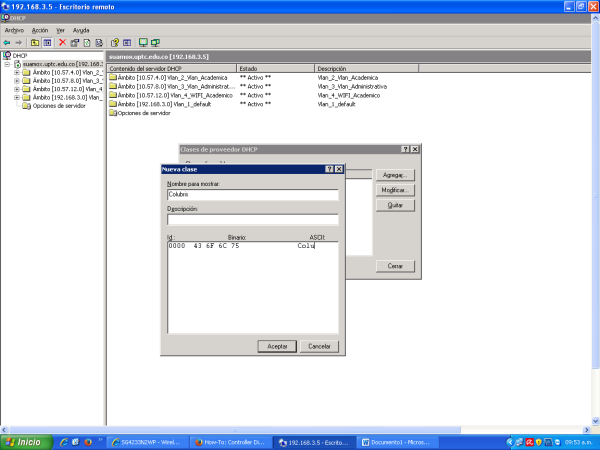Click Aceptar in Nueva clase dialog
The image size is (600, 450).
[277, 346]
